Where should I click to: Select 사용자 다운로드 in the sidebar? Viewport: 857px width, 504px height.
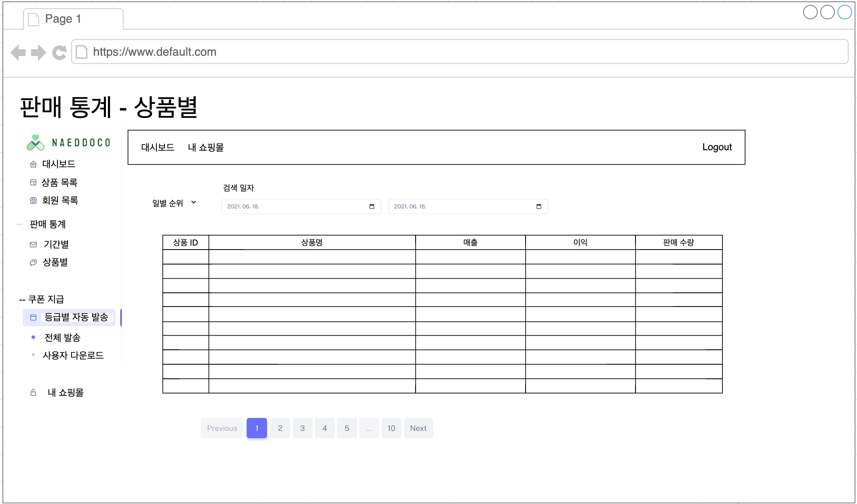click(73, 355)
